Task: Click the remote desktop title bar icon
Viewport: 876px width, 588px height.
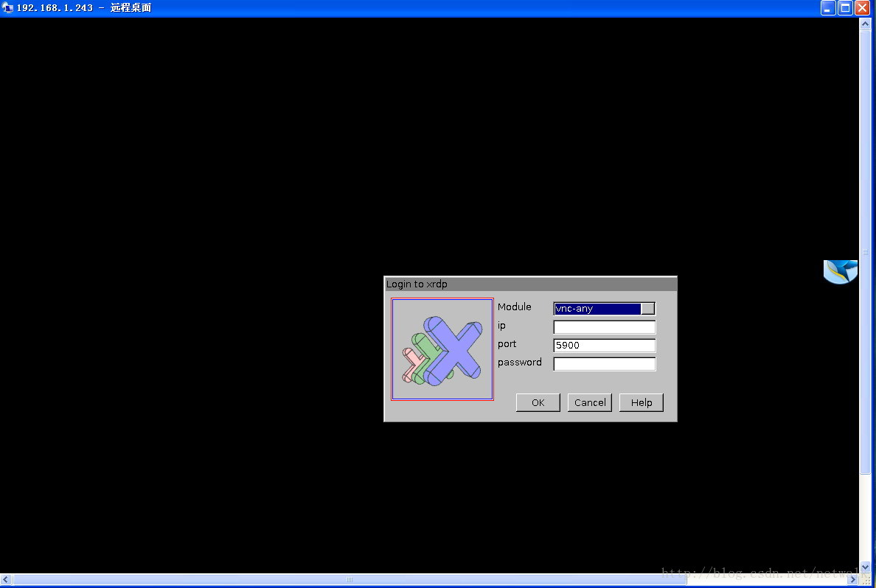Action: (8, 8)
